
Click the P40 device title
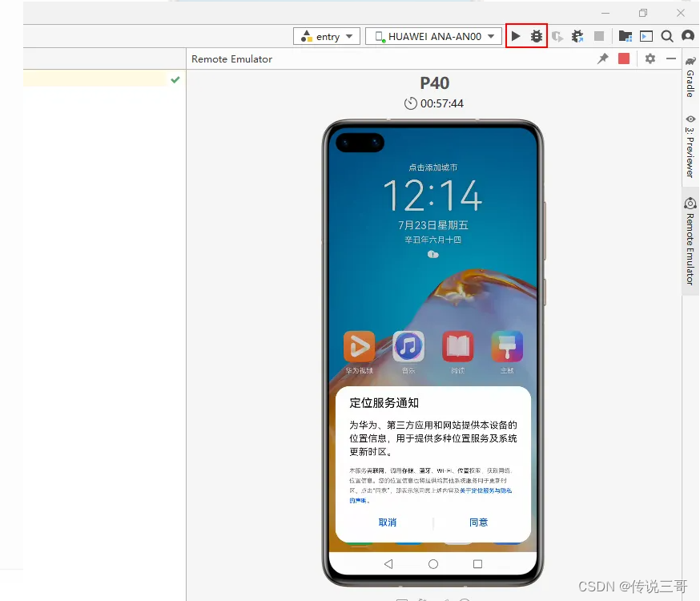click(434, 83)
